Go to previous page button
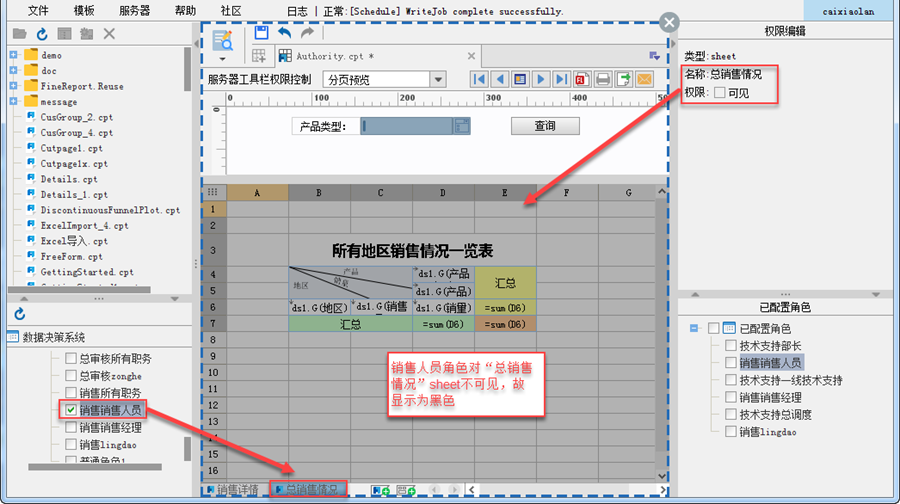The height and width of the screenshot is (504, 900). 500,79
